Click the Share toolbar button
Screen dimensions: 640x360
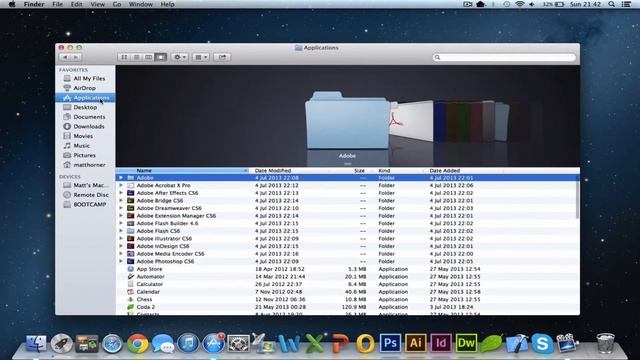[x=222, y=57]
